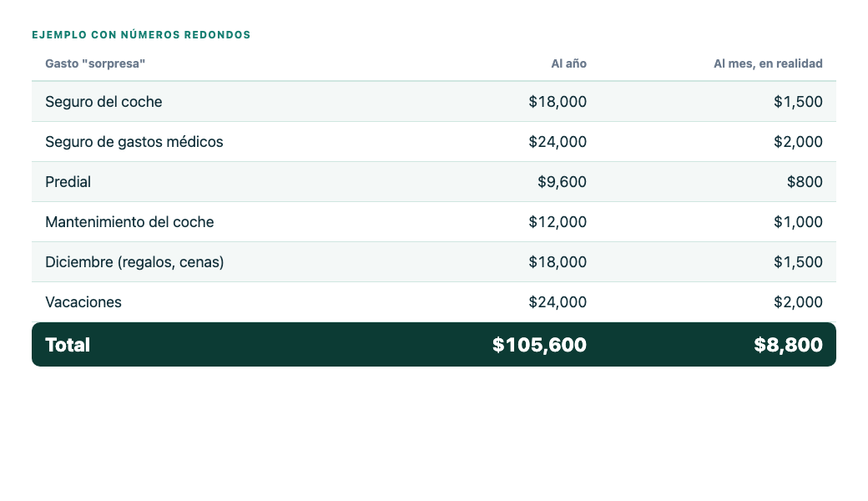Viewport: 868px width, 501px height.
Task: Click the $8,800 monthly total
Action: (x=788, y=345)
